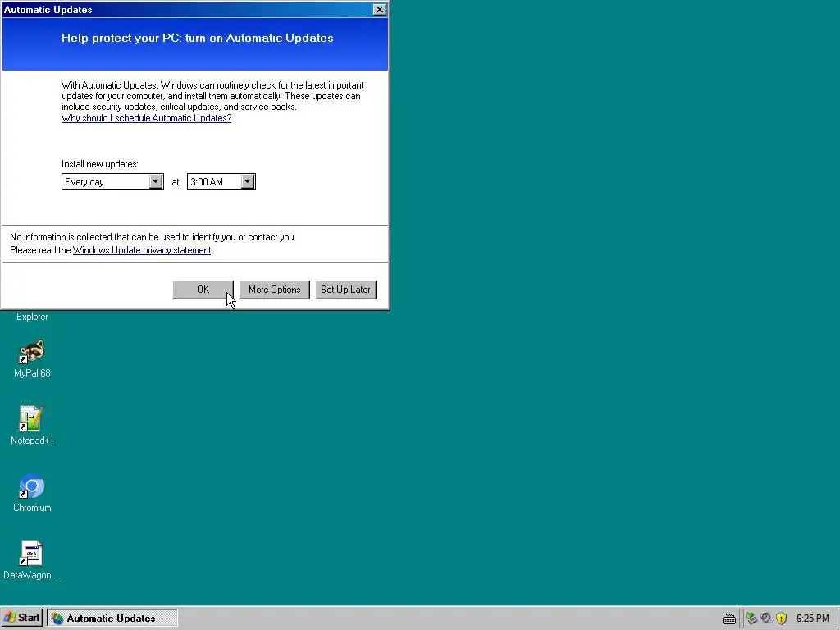This screenshot has width=840, height=630.
Task: Open the Start menu
Action: [x=22, y=618]
